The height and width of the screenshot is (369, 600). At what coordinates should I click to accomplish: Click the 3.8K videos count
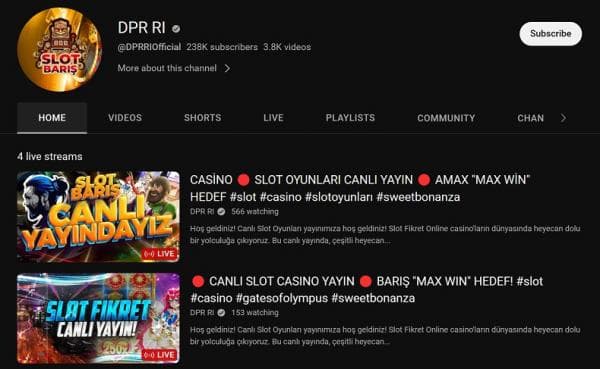point(287,47)
